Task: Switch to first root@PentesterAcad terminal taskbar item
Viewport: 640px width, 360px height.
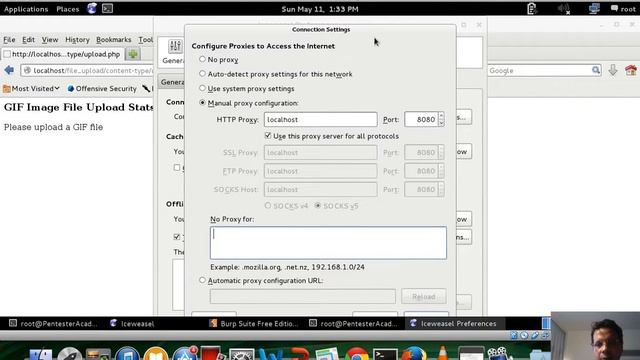Action: (x=53, y=324)
